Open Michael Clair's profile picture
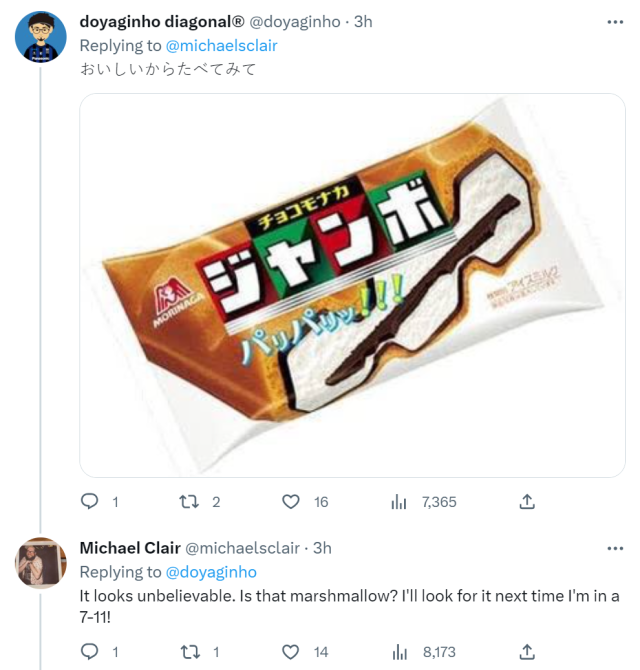This screenshot has width=640, height=670. coord(41,563)
